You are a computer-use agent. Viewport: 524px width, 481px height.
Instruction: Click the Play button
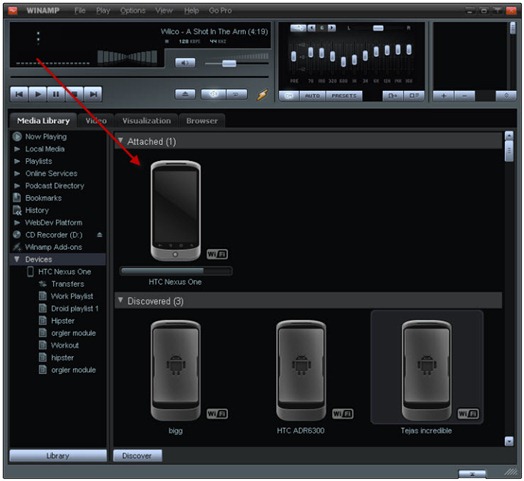click(38, 94)
